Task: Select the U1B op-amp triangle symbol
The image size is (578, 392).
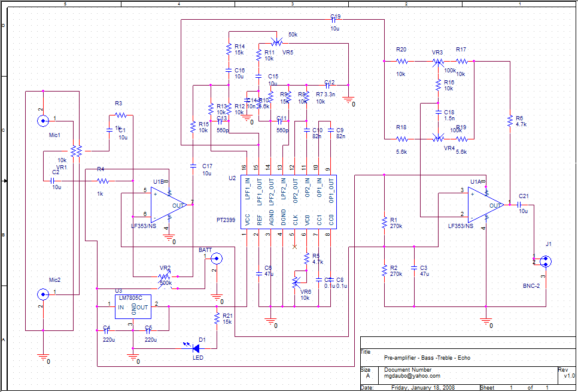Action: pyautogui.click(x=169, y=205)
